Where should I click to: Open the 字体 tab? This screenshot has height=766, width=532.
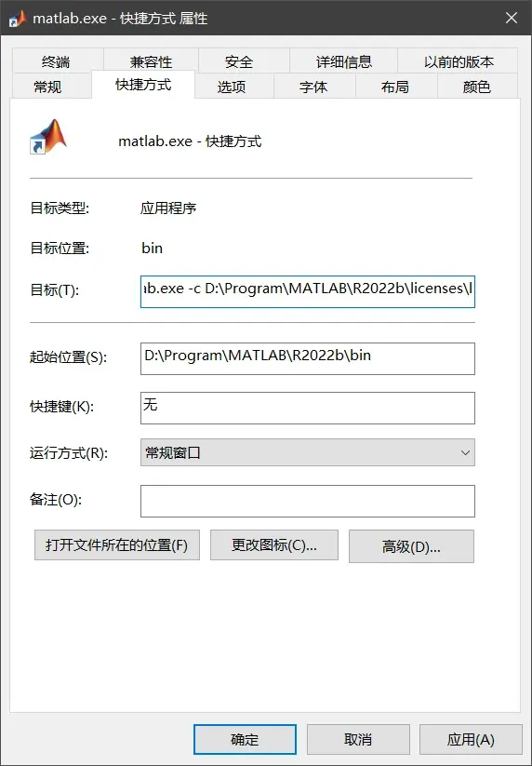[x=313, y=87]
